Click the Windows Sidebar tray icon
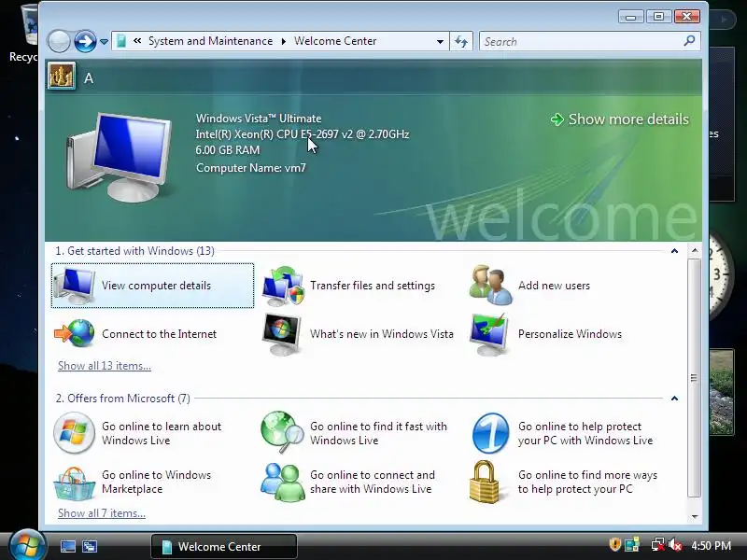Viewport: 747px width, 560px height. [x=632, y=545]
